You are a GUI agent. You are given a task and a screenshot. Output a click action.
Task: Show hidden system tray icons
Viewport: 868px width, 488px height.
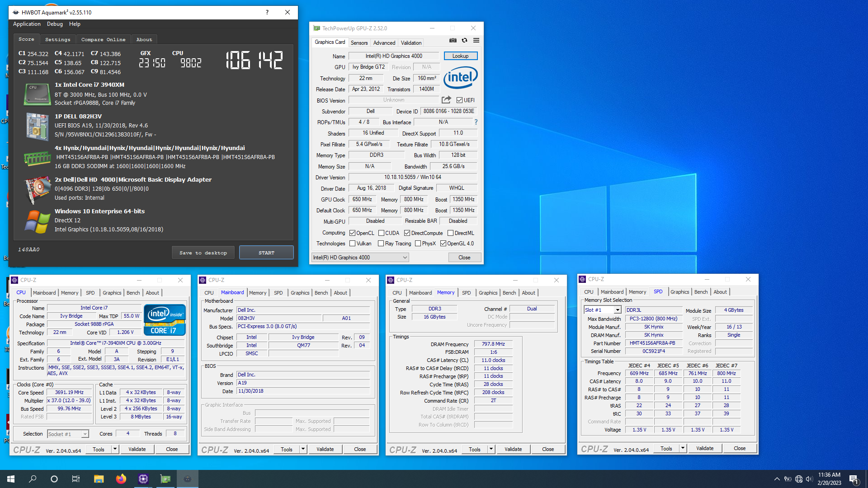777,479
